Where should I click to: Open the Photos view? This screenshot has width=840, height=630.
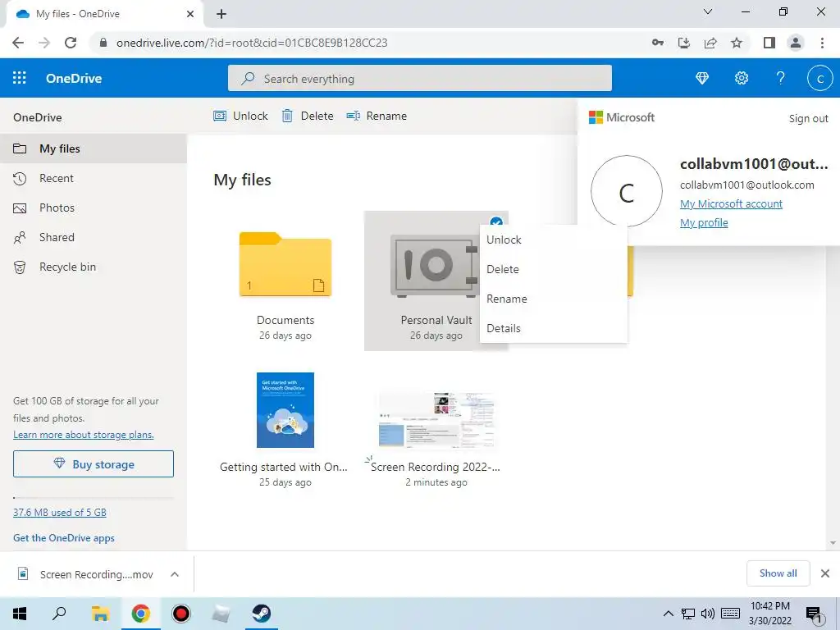(94, 208)
